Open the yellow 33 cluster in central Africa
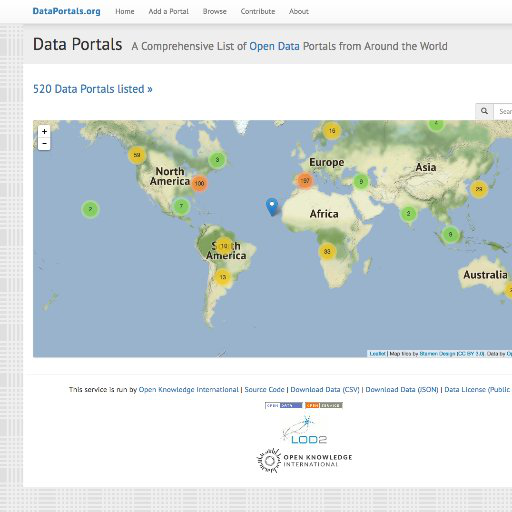Screen dimensions: 512x512 [327, 251]
